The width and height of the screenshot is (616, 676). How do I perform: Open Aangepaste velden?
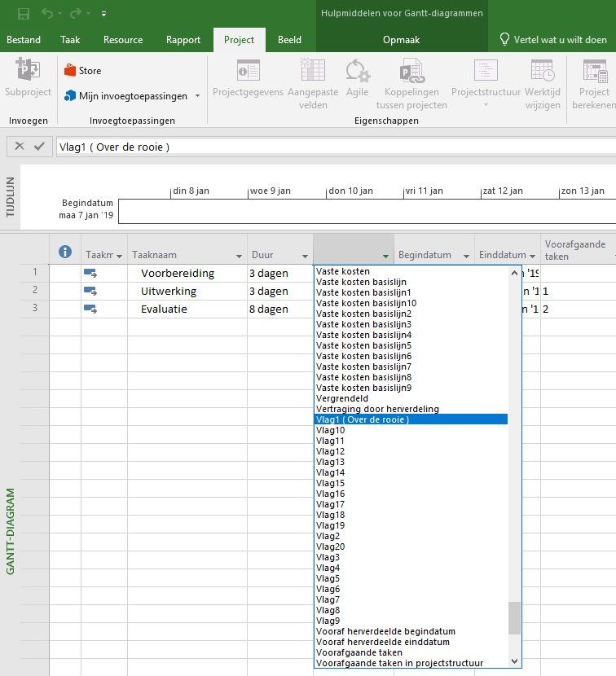pos(313,84)
